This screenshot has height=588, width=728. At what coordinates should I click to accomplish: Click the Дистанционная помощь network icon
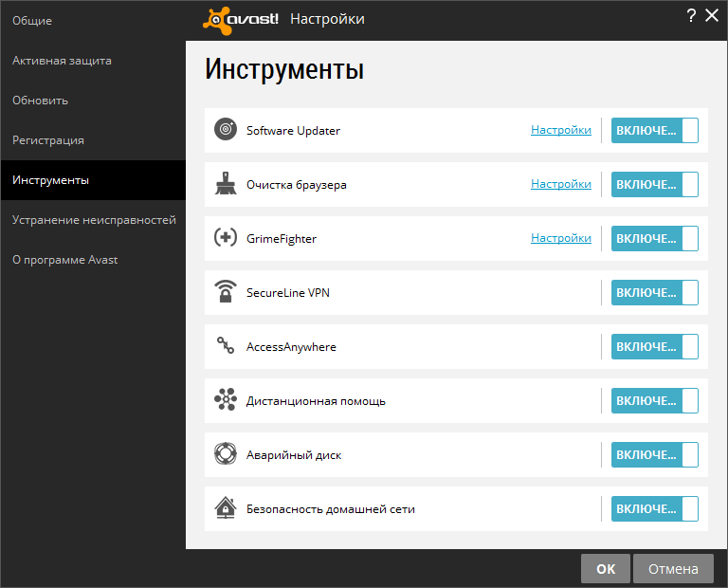(x=226, y=399)
